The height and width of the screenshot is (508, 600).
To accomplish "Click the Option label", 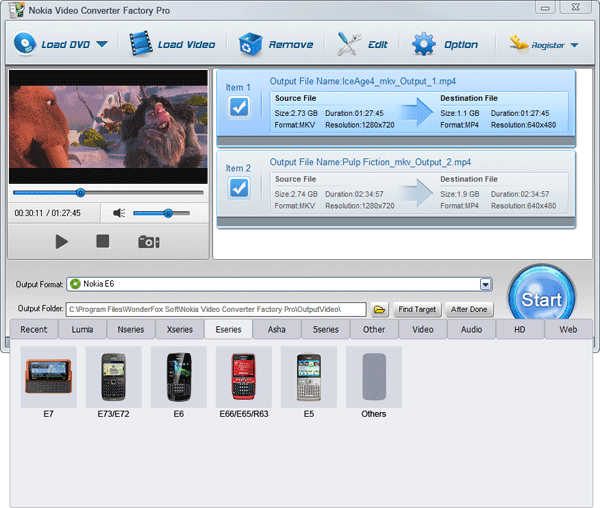I will coord(461,45).
